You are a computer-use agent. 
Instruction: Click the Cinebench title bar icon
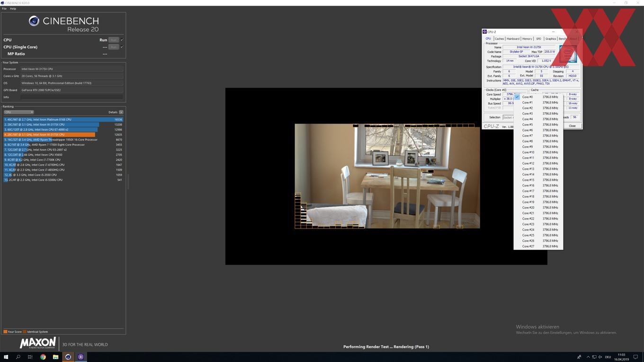click(2, 3)
